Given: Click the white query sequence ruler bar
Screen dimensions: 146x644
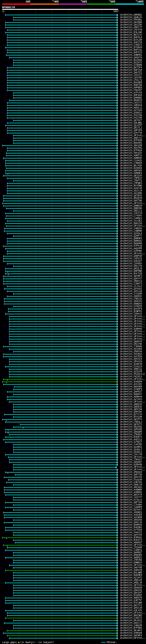Looking at the screenshot, I should coord(60,10).
